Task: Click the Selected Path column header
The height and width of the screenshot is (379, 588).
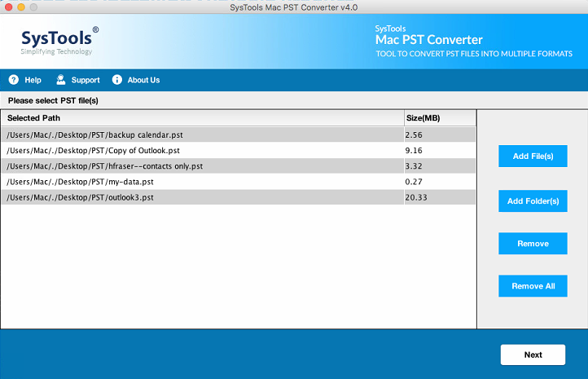Action: coord(203,118)
